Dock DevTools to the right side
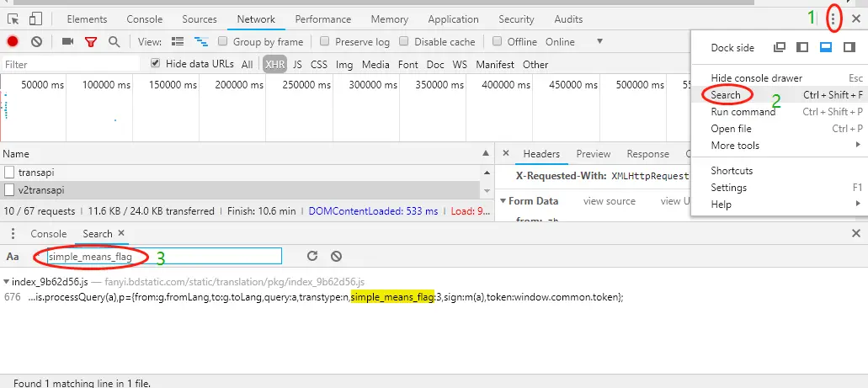The image size is (868, 388). [849, 48]
